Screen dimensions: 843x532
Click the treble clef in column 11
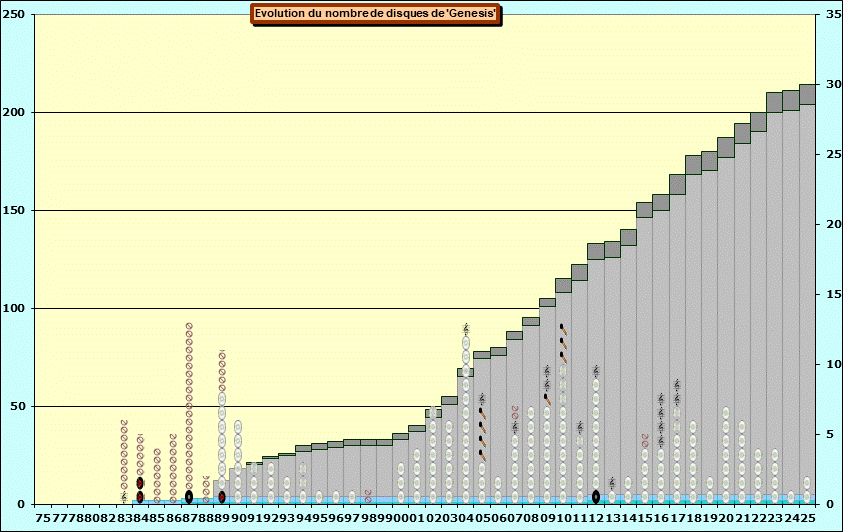580,427
